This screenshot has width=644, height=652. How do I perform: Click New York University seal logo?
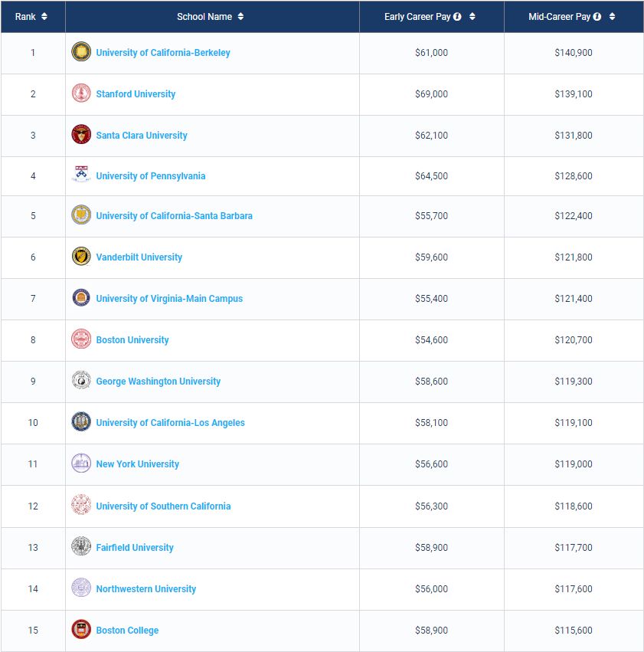(x=81, y=464)
